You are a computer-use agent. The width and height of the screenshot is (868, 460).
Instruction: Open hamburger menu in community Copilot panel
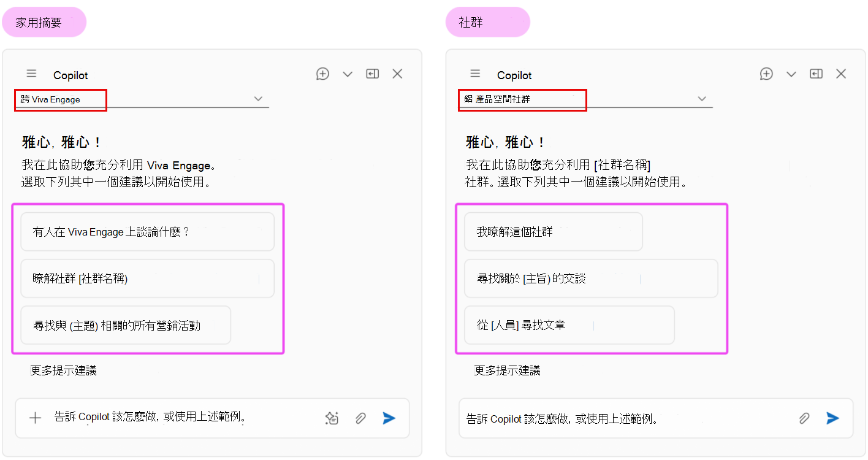coord(475,74)
